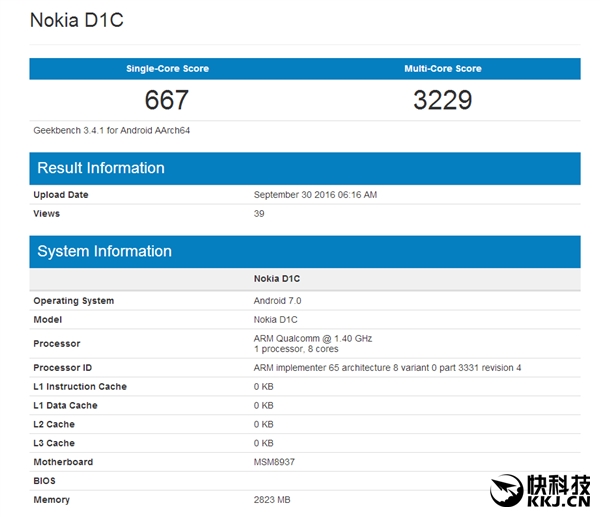The image size is (600, 517).
Task: Click the multi-core score value 3229
Action: (x=442, y=100)
